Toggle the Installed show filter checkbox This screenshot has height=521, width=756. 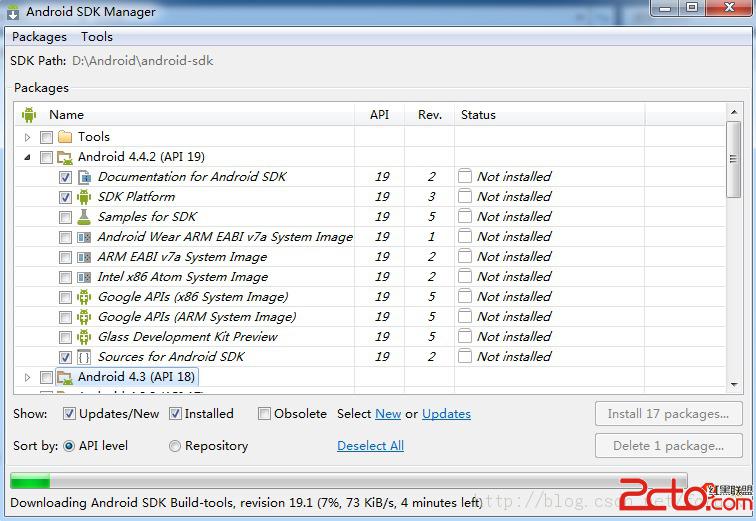coord(175,414)
